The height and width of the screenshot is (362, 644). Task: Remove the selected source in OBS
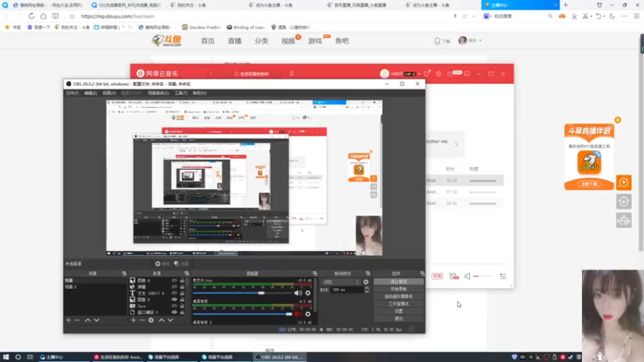(x=142, y=320)
